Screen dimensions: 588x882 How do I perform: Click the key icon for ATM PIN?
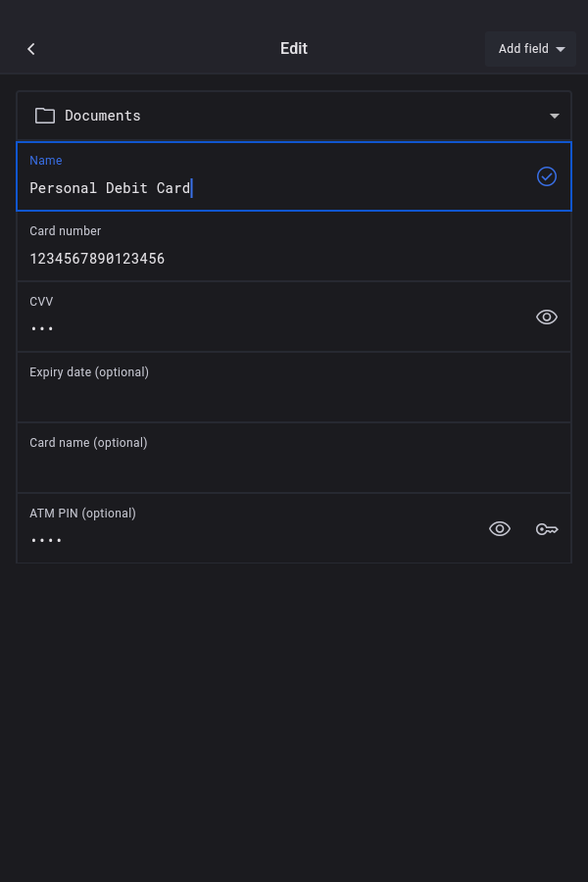pos(547,529)
